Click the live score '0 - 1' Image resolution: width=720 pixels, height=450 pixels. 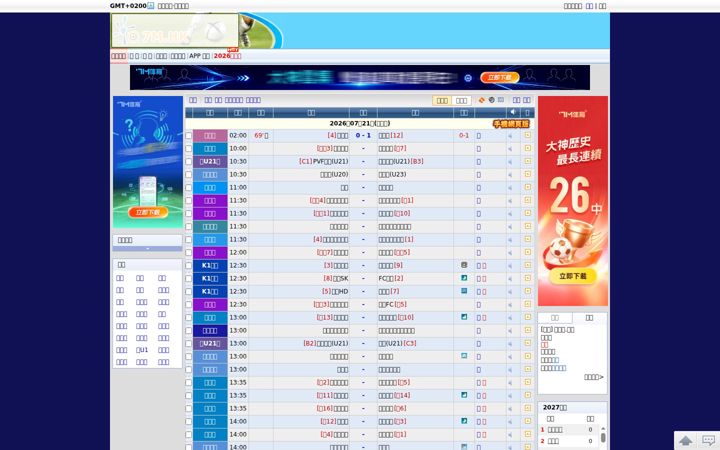363,135
